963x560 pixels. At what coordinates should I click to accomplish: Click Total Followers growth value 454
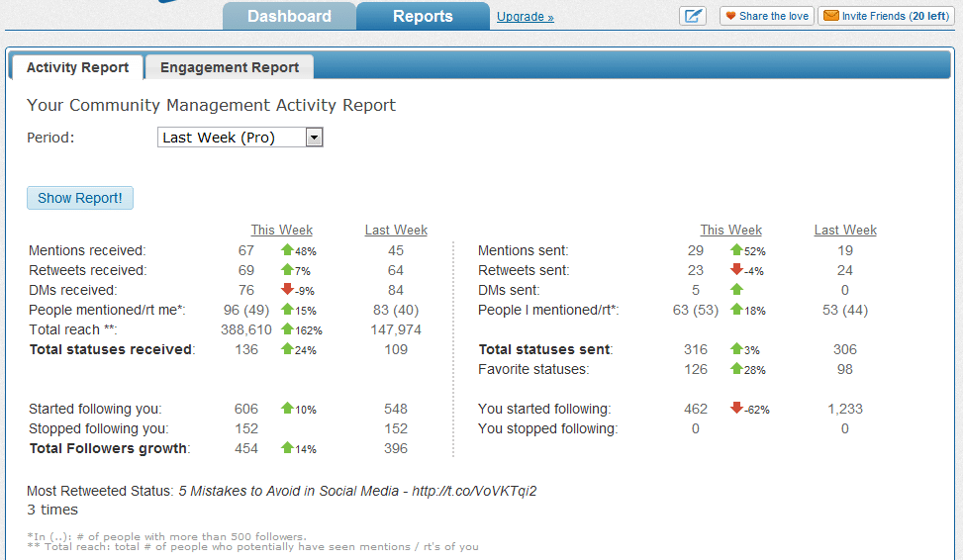[246, 448]
